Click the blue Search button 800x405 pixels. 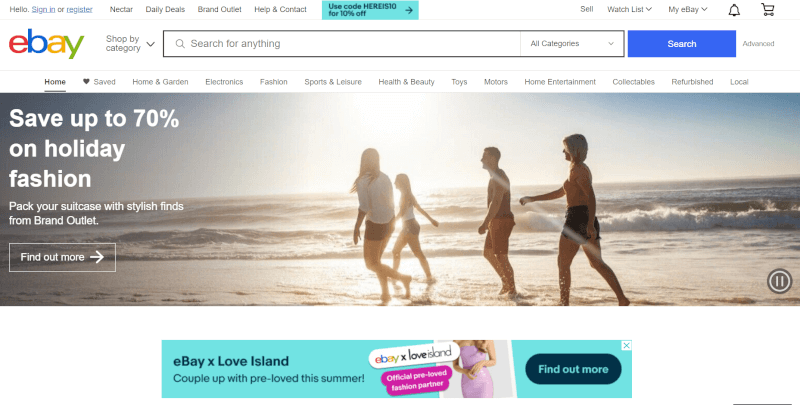pyautogui.click(x=682, y=44)
